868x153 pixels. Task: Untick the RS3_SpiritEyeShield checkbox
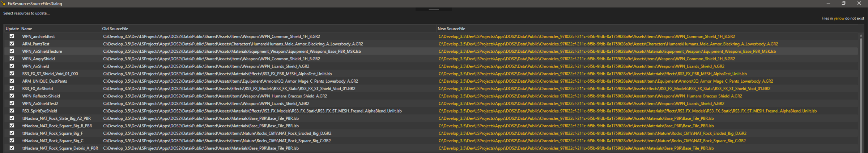click(12, 111)
